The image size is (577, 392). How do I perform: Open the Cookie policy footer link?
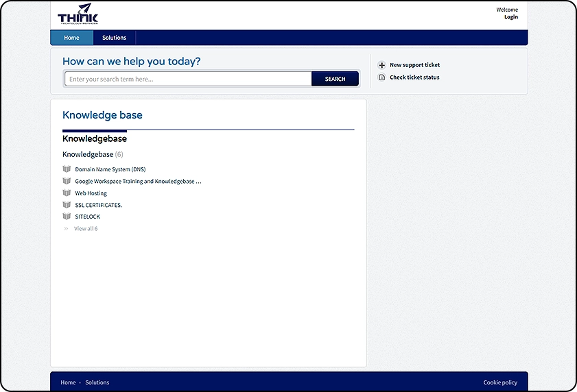click(500, 382)
